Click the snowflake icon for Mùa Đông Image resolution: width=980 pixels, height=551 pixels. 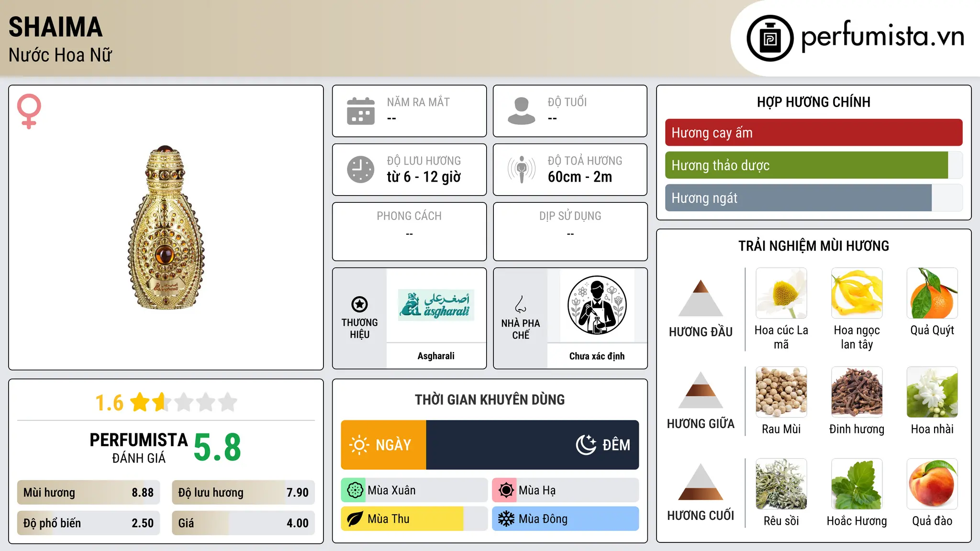point(506,519)
